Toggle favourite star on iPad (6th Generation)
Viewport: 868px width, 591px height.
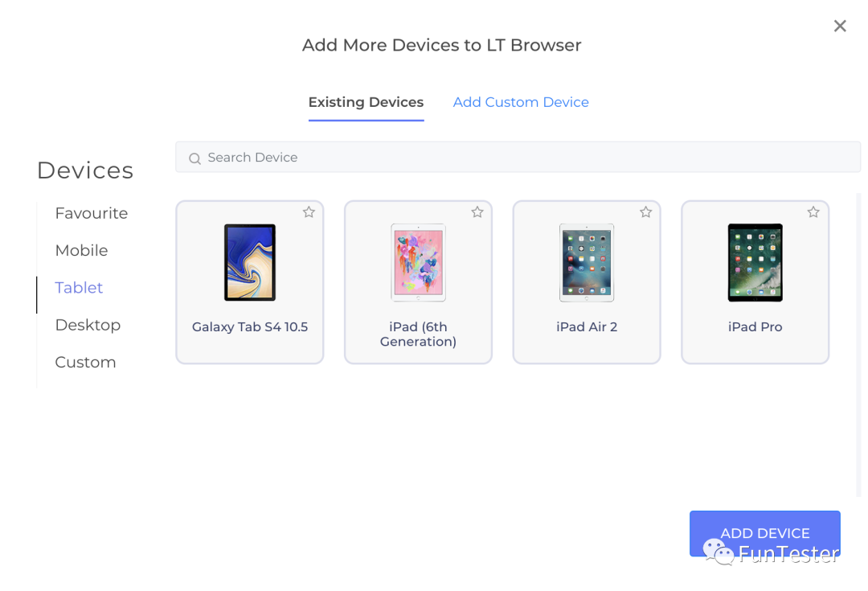coord(477,212)
